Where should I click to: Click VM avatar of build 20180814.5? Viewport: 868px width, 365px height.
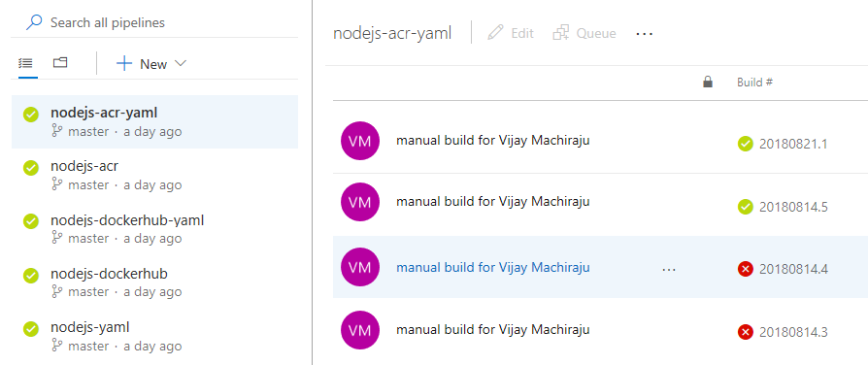pyautogui.click(x=360, y=202)
